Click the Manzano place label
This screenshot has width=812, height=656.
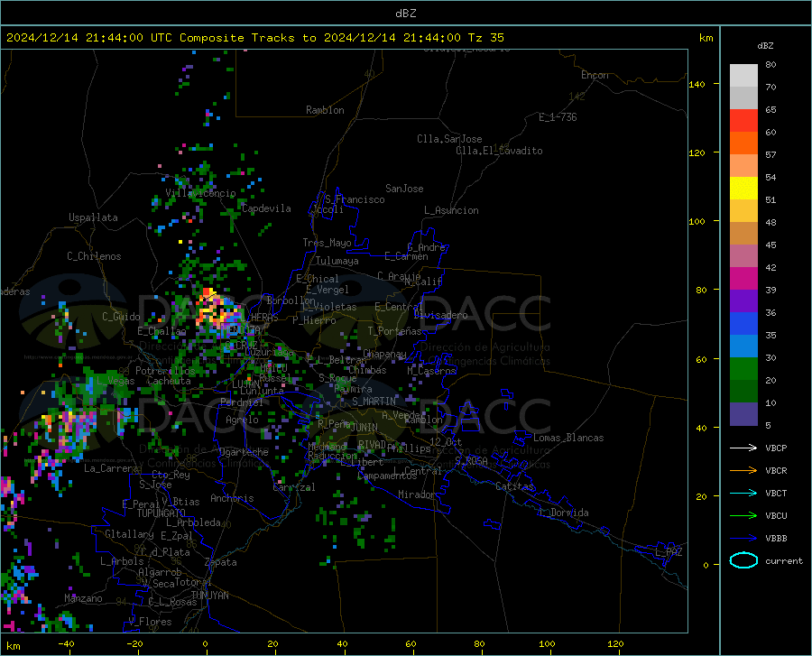pos(83,598)
